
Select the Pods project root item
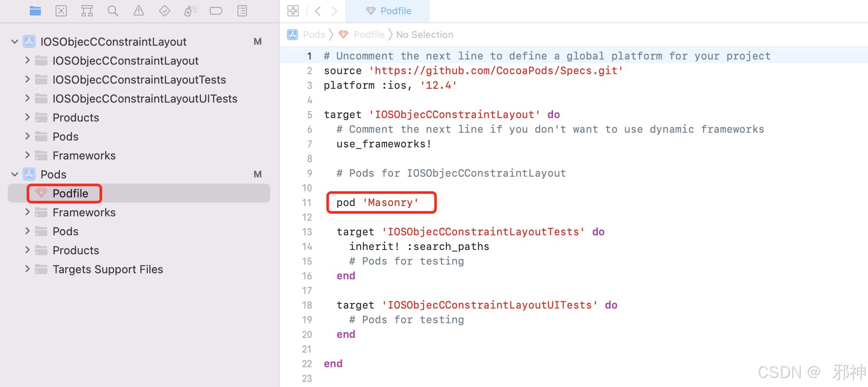coord(139,175)
